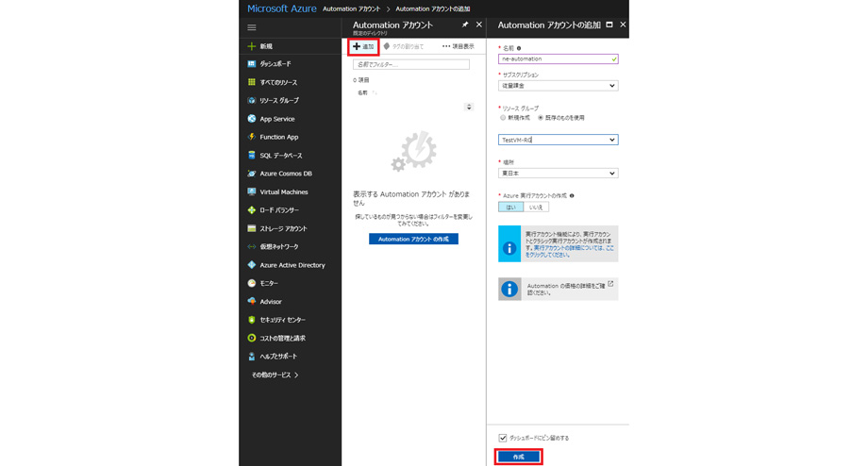Open the 場所 location dropdown

[558, 174]
